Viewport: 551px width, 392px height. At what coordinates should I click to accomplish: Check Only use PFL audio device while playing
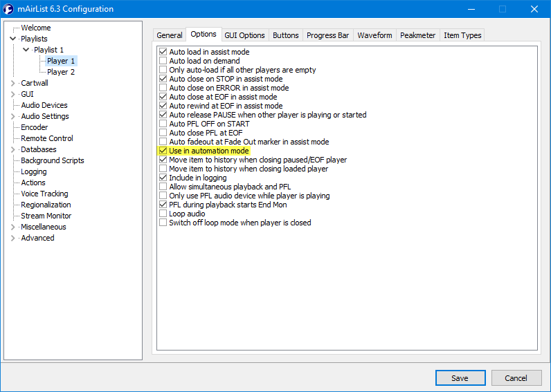[163, 196]
